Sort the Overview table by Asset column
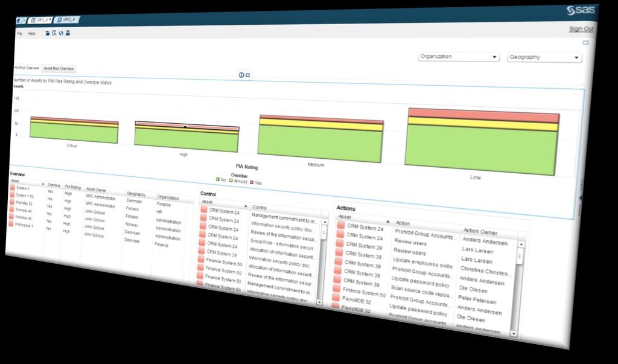 (x=27, y=182)
